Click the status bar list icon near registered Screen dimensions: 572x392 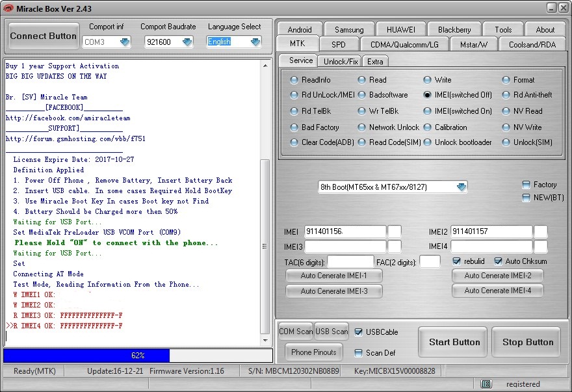point(486,384)
